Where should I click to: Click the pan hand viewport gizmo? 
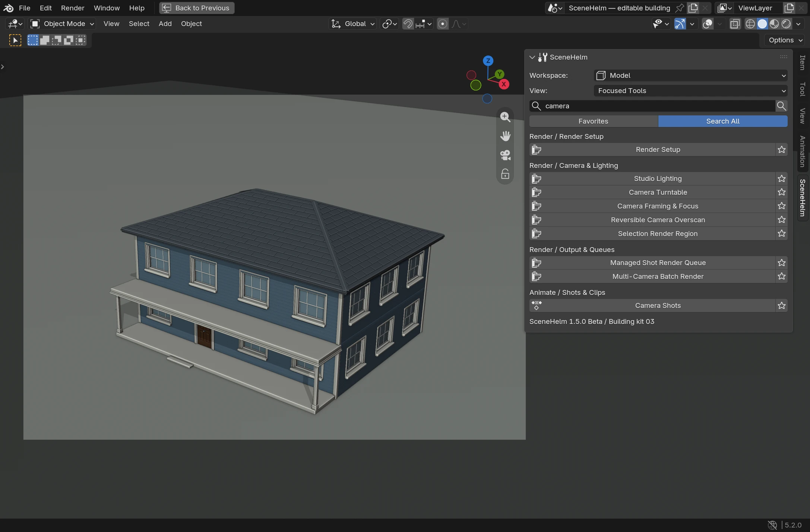pos(505,136)
